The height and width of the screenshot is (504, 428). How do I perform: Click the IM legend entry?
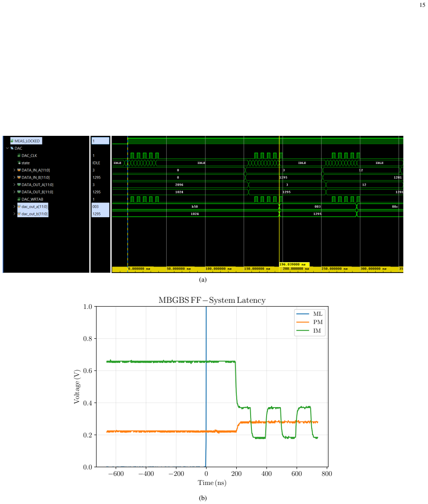click(x=309, y=331)
